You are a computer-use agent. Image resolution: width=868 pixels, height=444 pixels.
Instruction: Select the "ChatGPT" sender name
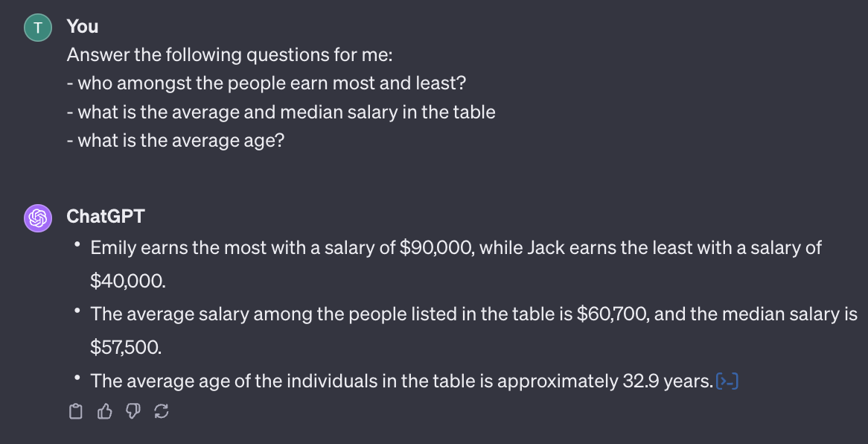106,217
